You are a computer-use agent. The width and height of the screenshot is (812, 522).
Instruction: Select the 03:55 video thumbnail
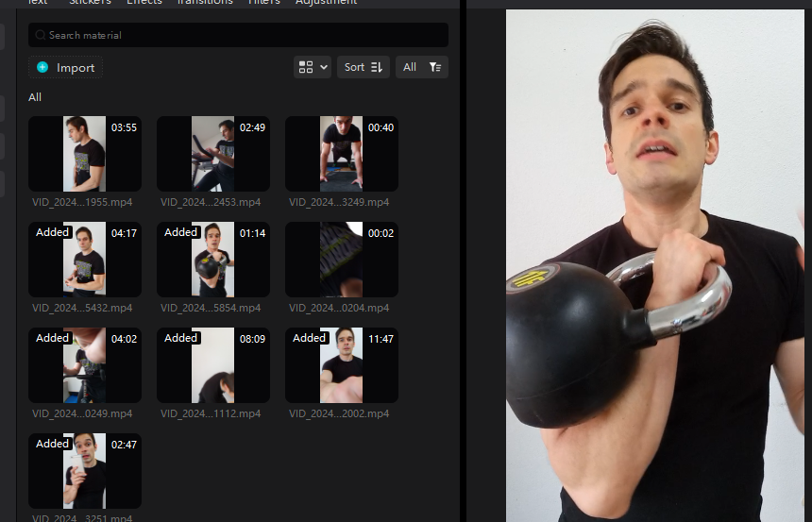tap(85, 154)
